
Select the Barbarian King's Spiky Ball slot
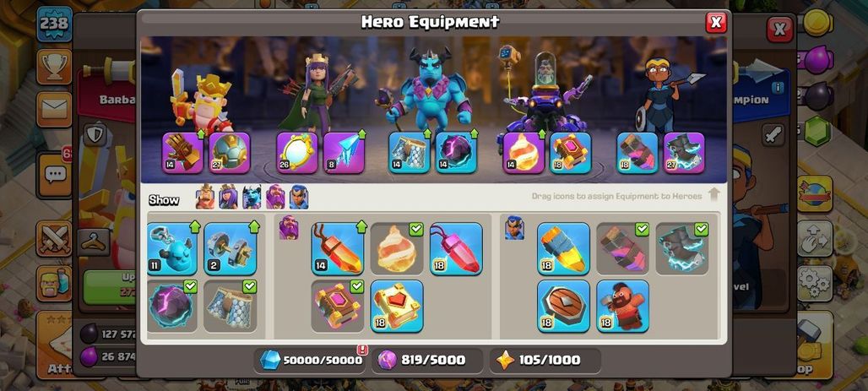coord(230,153)
